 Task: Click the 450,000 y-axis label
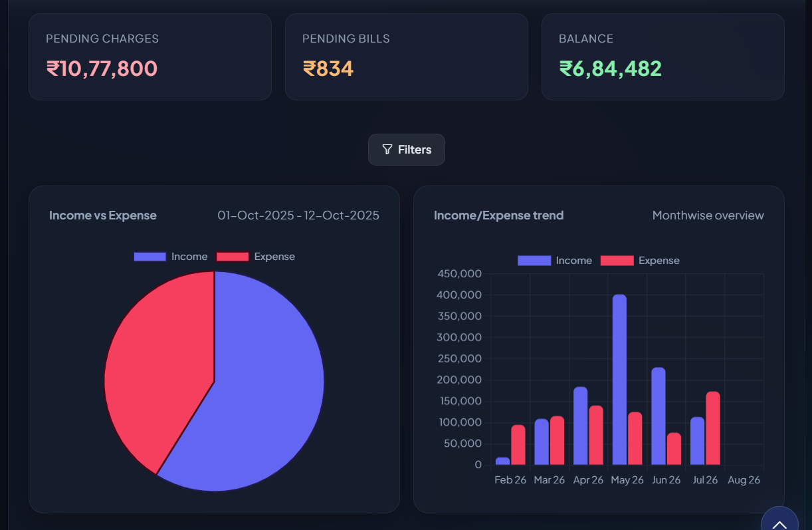459,273
